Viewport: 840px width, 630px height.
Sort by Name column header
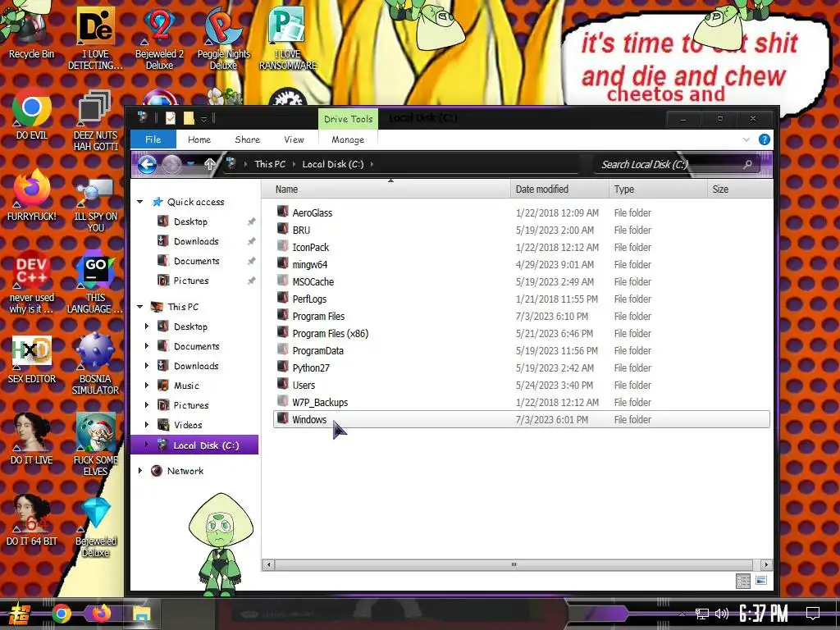click(386, 189)
